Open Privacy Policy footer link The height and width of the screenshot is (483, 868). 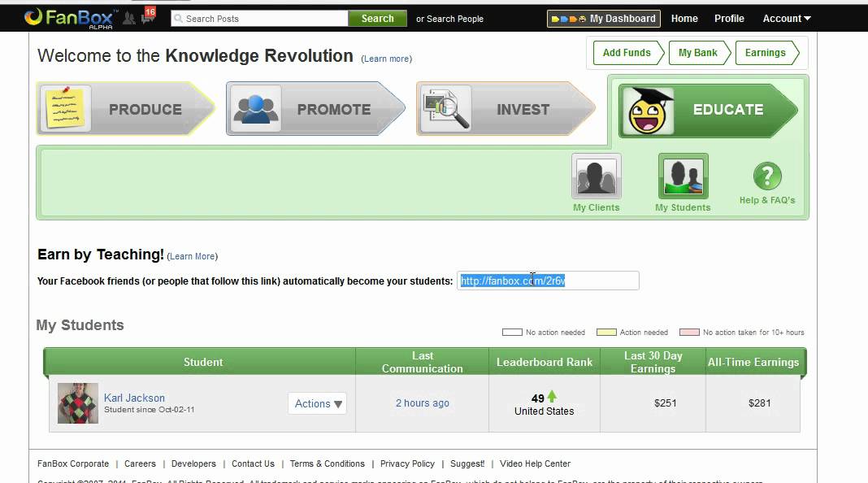click(x=407, y=463)
